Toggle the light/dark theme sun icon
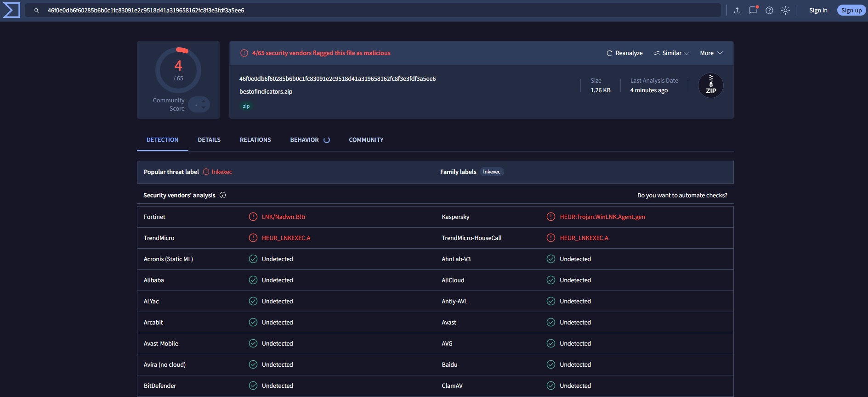Viewport: 868px width, 397px height. point(785,10)
